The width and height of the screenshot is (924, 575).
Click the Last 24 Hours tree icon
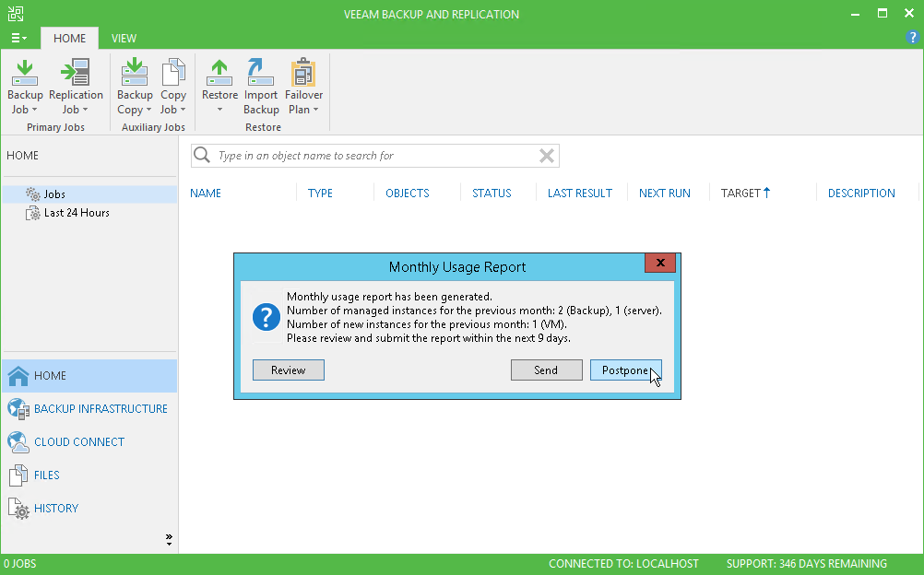click(x=33, y=213)
